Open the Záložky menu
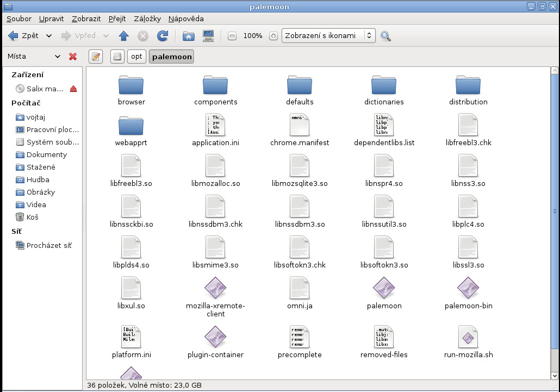The width and height of the screenshot is (560, 392). pos(147,18)
